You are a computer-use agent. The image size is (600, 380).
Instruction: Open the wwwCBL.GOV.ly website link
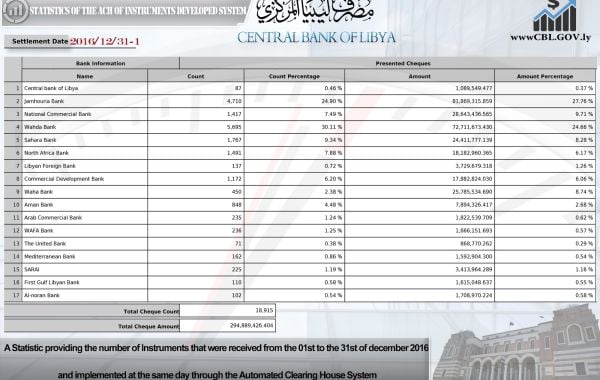(x=550, y=38)
